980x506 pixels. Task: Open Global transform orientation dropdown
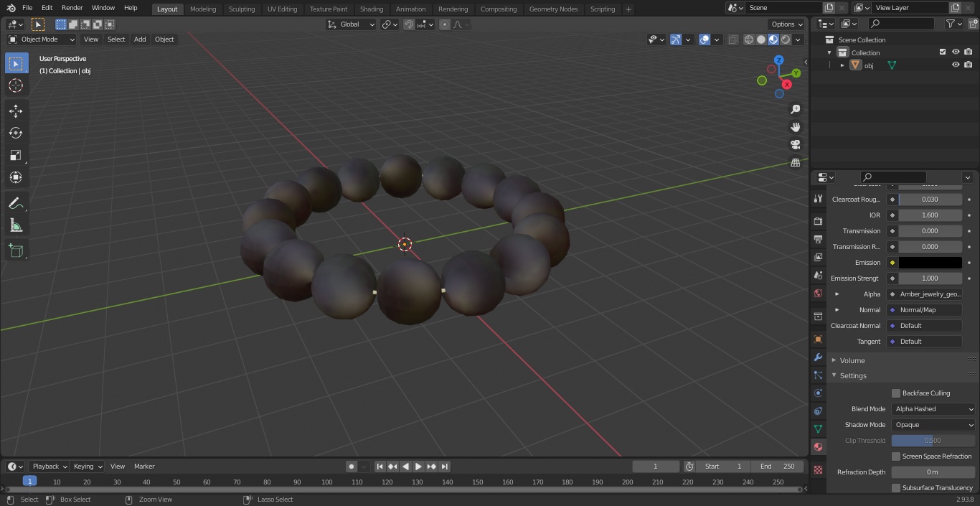coord(351,24)
